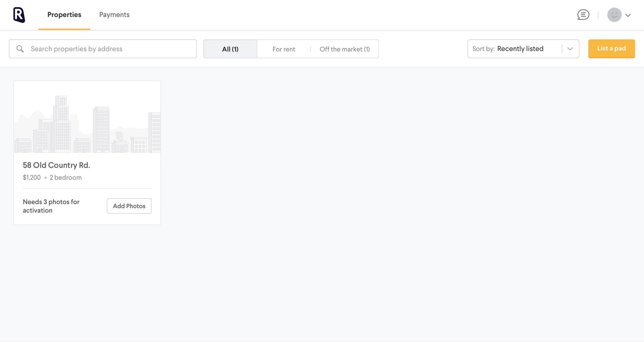Open the 58 Old Country Rd. listing title
644x342 pixels.
tap(56, 165)
